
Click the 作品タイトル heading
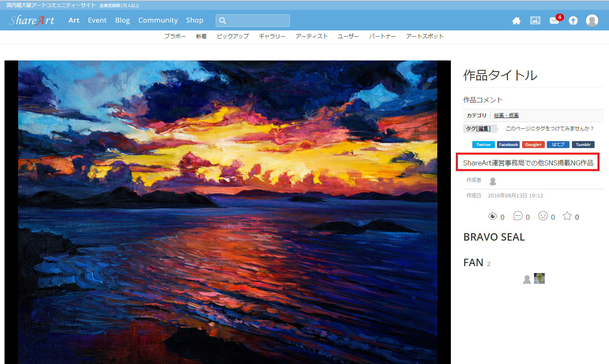[500, 75]
